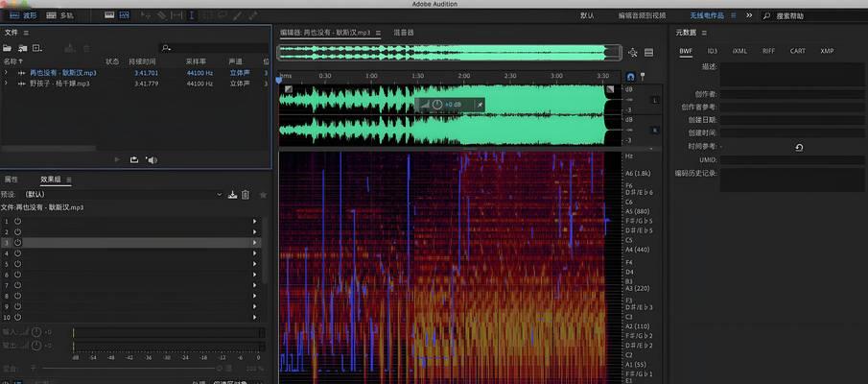Select the Move tool in toolbar
The height and width of the screenshot is (384, 868).
point(147,15)
